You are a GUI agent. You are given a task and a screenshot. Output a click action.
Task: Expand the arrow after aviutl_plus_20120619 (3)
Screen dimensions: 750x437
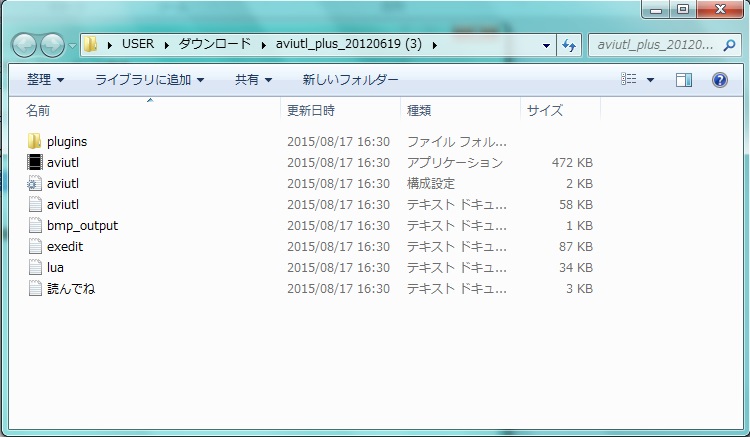click(x=434, y=45)
